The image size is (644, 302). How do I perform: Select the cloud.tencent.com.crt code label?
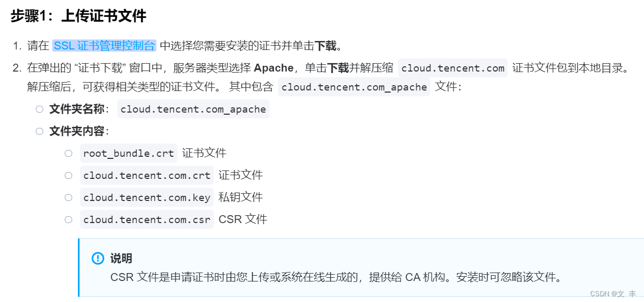[x=147, y=176]
